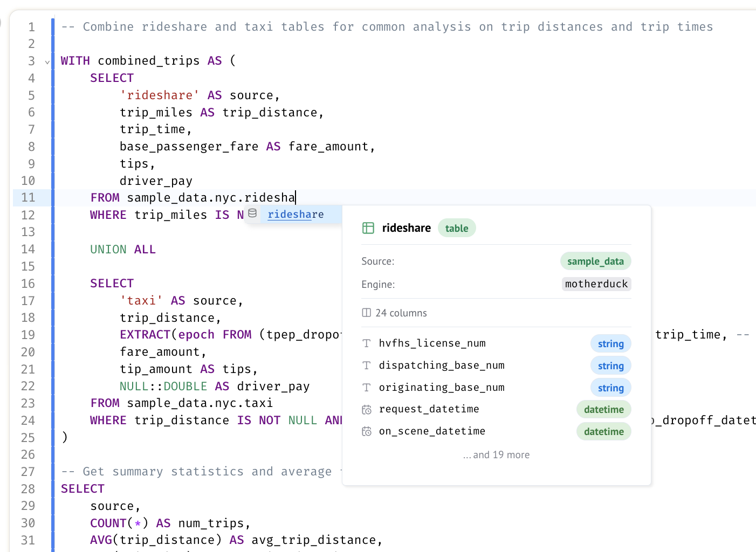Click the calendar icon for request_datetime

pyautogui.click(x=367, y=410)
